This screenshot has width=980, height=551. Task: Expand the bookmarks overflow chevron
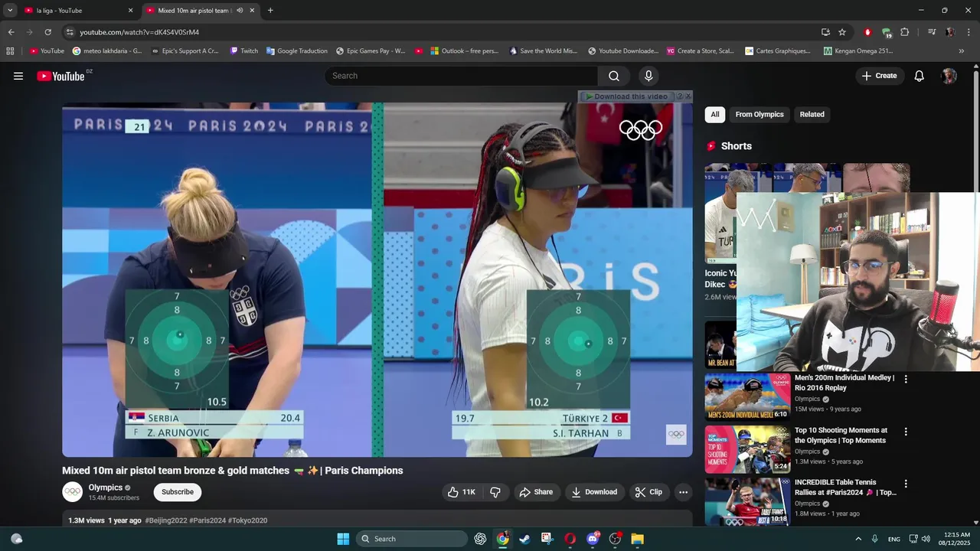962,51
